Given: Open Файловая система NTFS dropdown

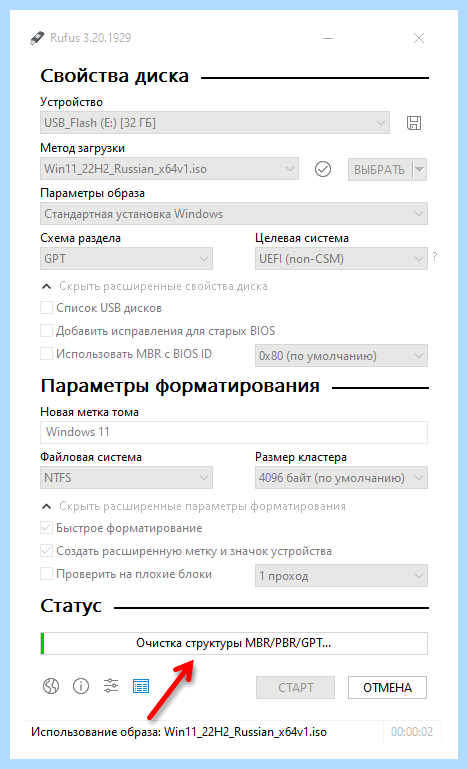Looking at the screenshot, I should (x=126, y=478).
